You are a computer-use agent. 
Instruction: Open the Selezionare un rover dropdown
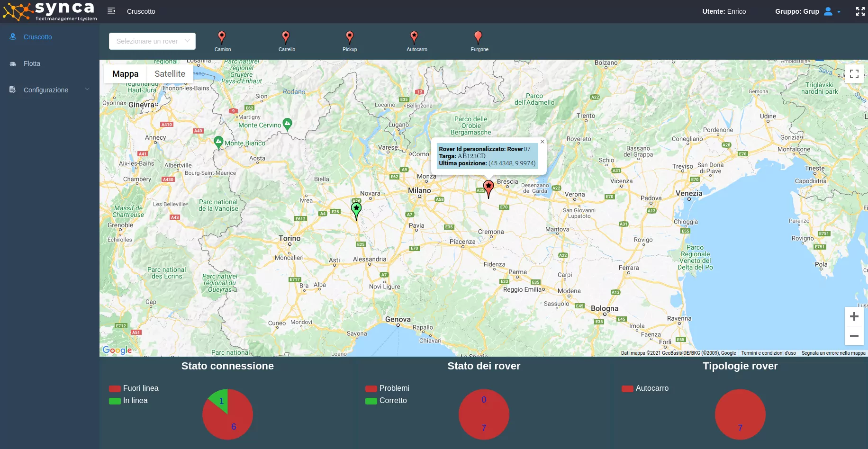pos(152,41)
